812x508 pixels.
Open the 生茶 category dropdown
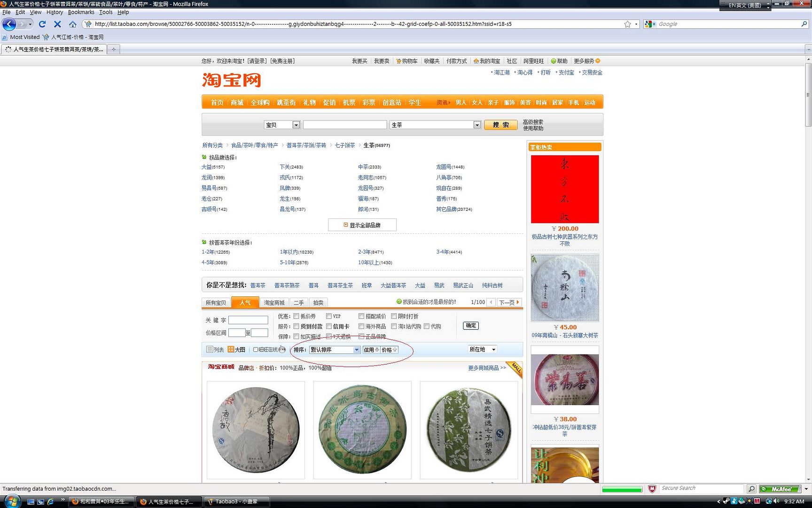point(435,125)
